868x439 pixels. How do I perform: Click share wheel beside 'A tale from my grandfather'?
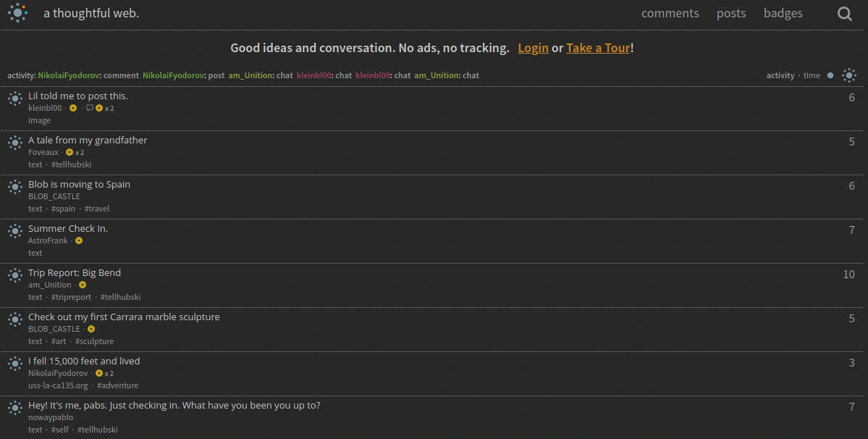coord(15,143)
